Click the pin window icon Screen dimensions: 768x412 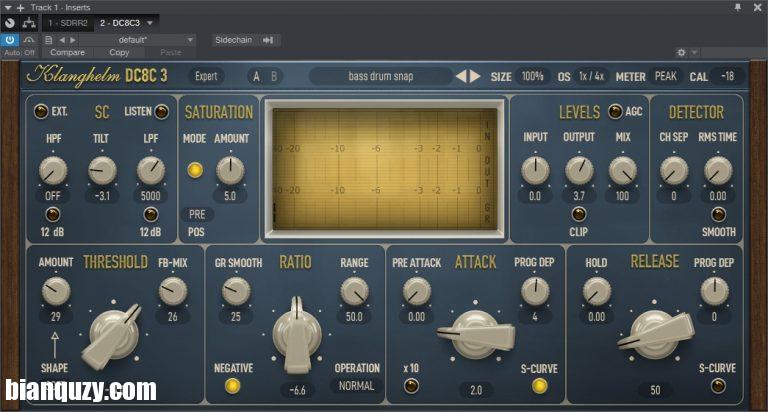[x=738, y=7]
